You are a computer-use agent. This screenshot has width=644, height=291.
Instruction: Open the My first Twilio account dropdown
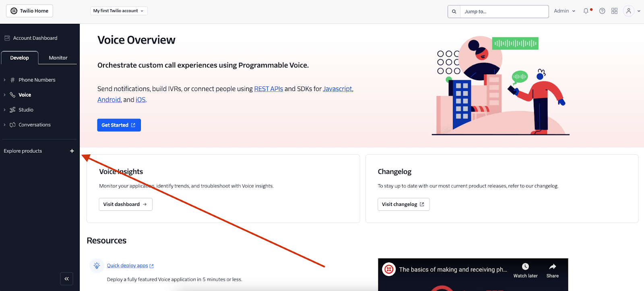pos(119,11)
